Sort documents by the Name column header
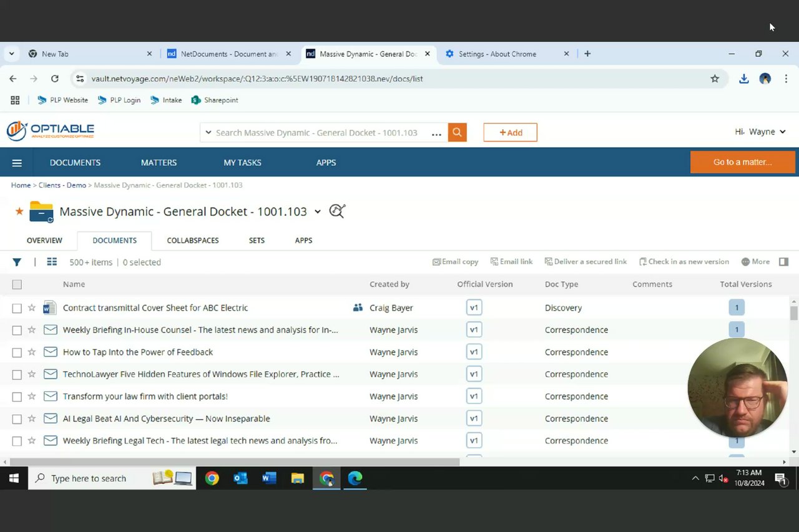 [74, 284]
